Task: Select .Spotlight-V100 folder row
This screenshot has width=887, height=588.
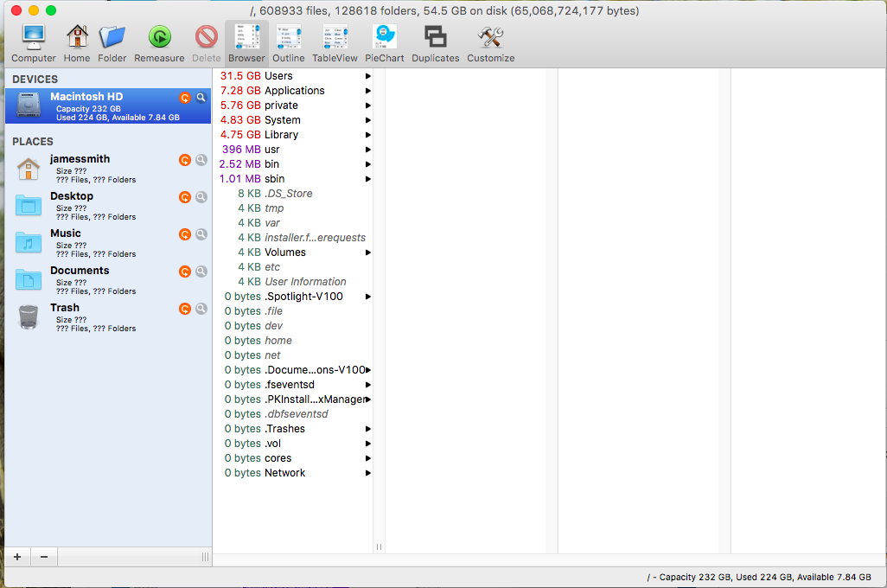Action: point(293,297)
